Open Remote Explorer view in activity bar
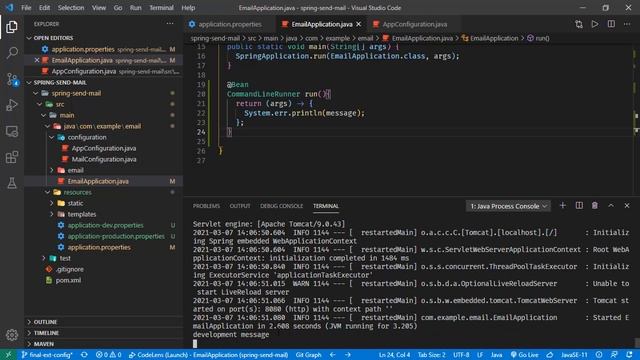The width and height of the screenshot is (640, 360). coord(12,131)
